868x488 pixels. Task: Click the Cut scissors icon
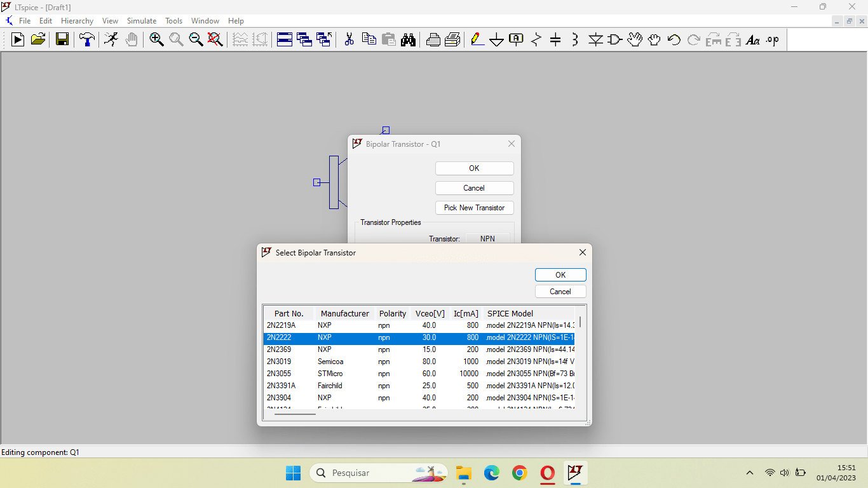click(x=349, y=40)
